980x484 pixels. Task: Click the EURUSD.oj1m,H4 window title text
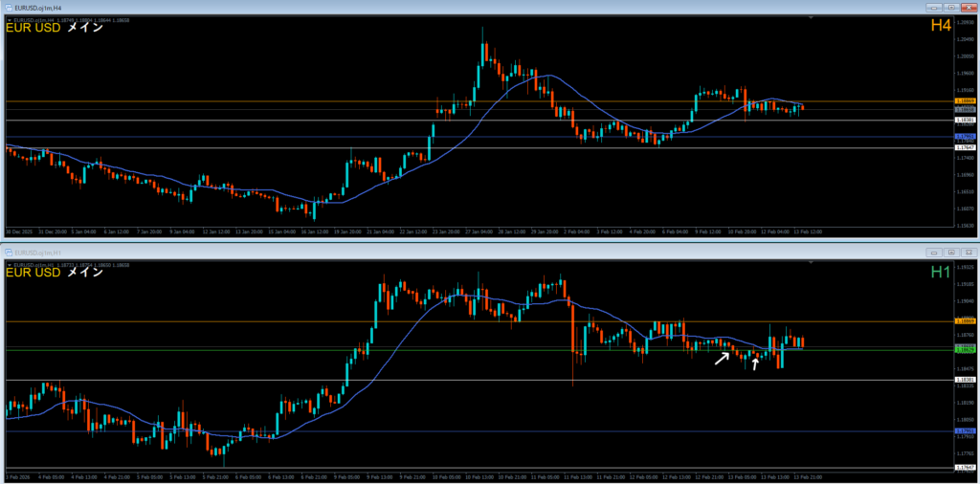tap(36, 8)
